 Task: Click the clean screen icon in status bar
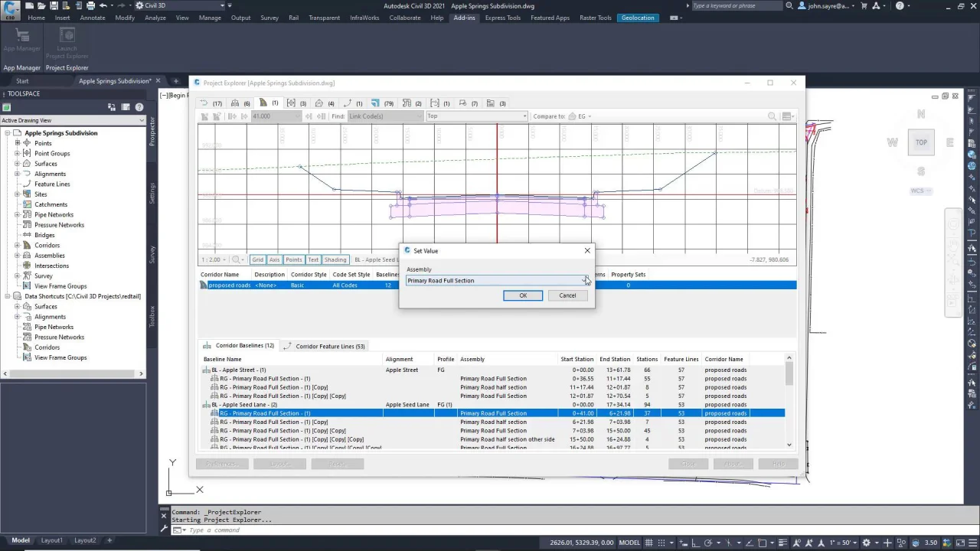coord(960,543)
